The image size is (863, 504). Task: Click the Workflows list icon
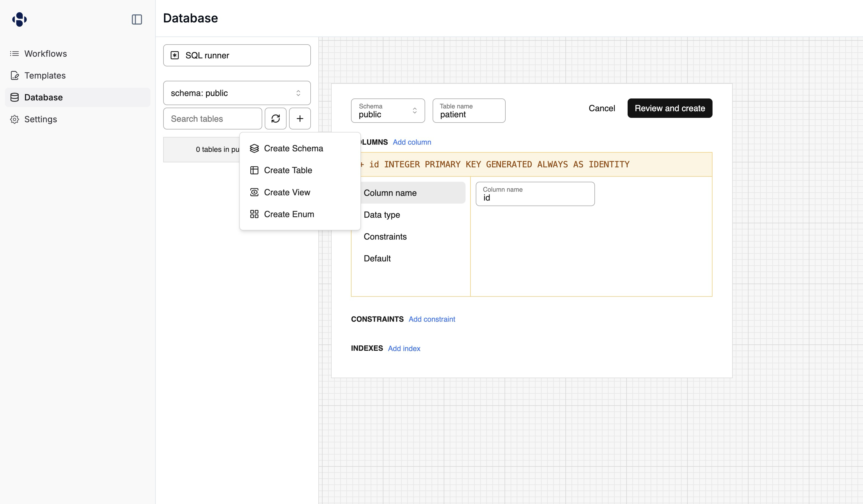click(x=14, y=53)
